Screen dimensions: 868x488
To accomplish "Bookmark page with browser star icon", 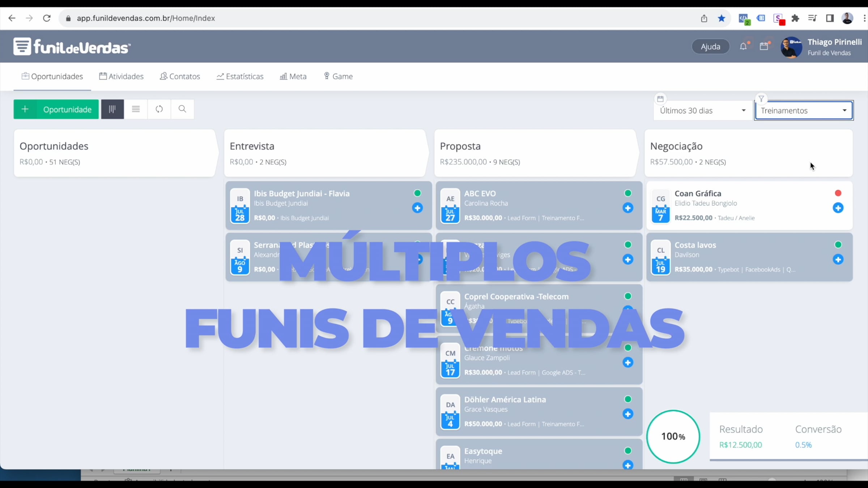I will pyautogui.click(x=721, y=18).
